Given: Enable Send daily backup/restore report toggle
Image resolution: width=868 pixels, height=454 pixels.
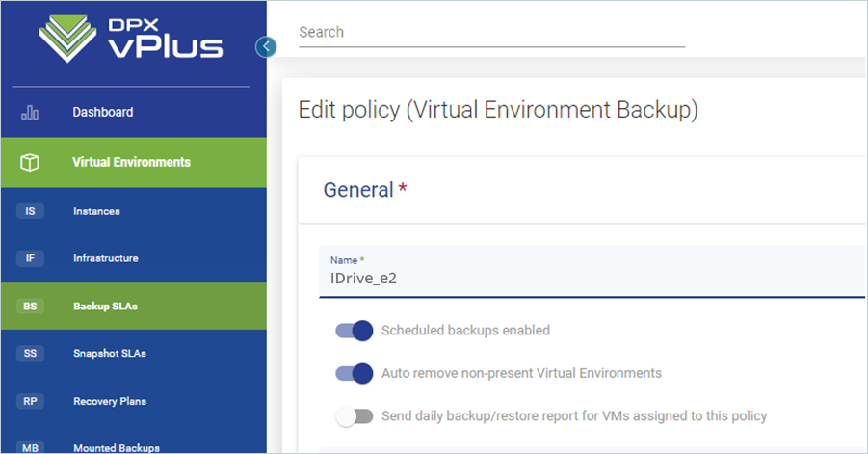Looking at the screenshot, I should coord(354,416).
